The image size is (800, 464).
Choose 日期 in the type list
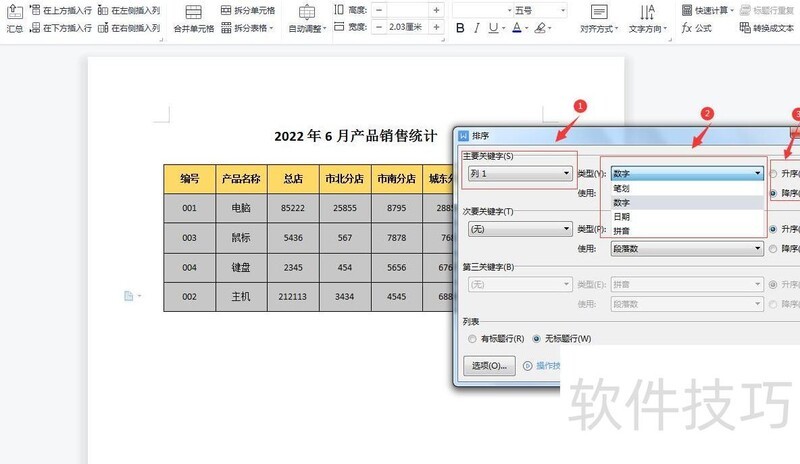[687, 217]
